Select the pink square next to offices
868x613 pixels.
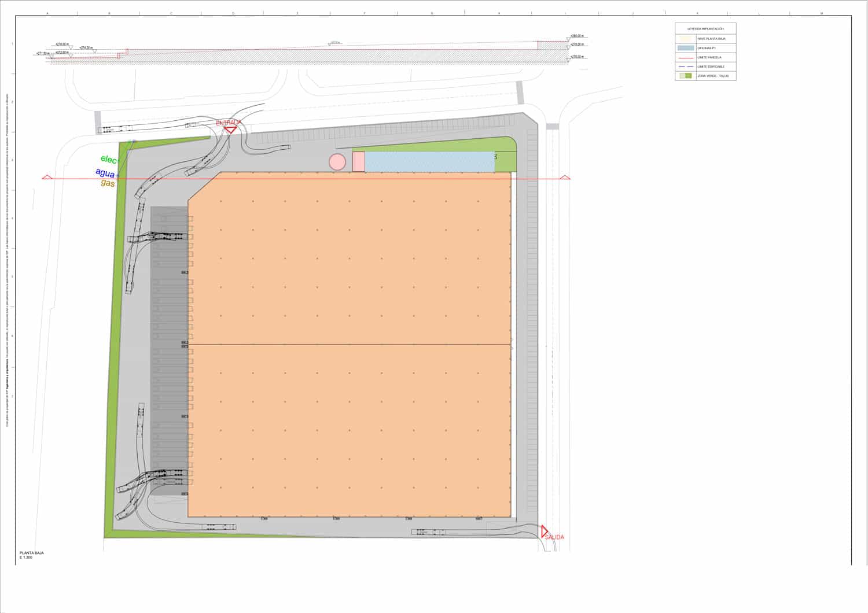point(358,161)
